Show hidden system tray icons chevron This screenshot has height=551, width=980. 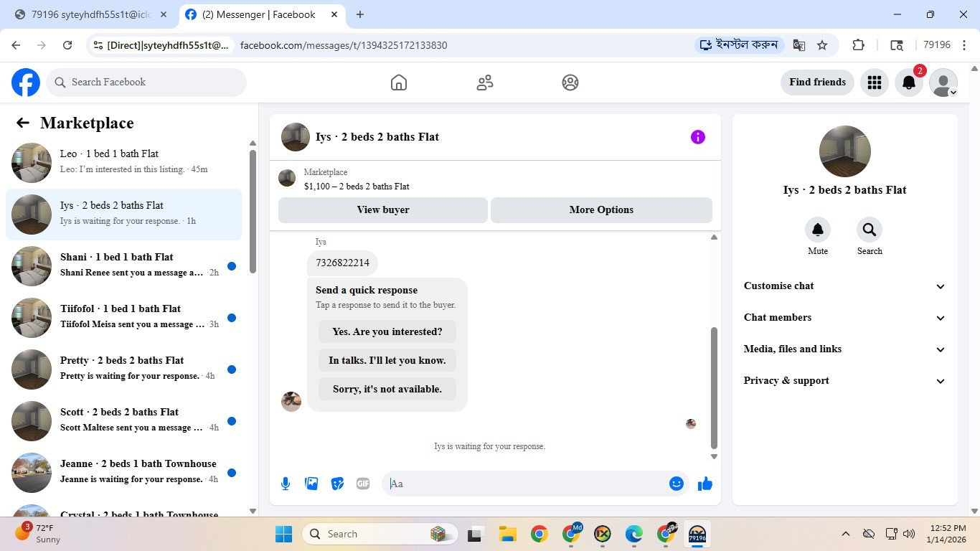point(846,534)
